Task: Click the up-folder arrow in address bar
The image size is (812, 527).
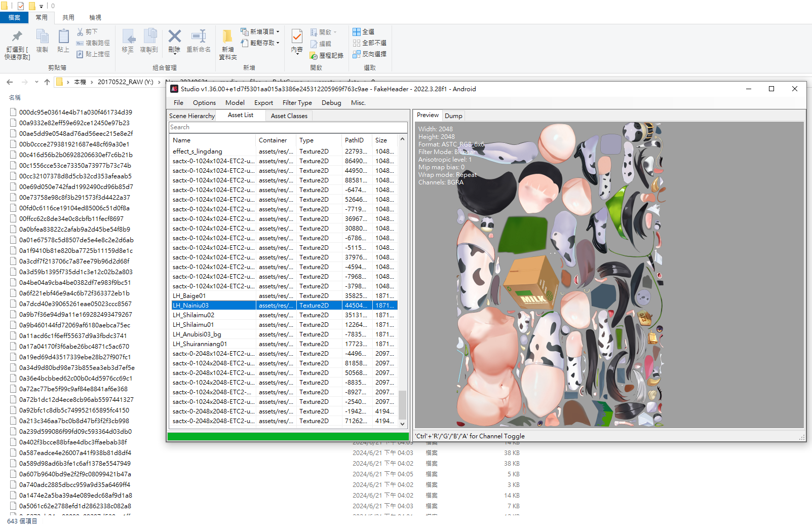Action: 47,82
